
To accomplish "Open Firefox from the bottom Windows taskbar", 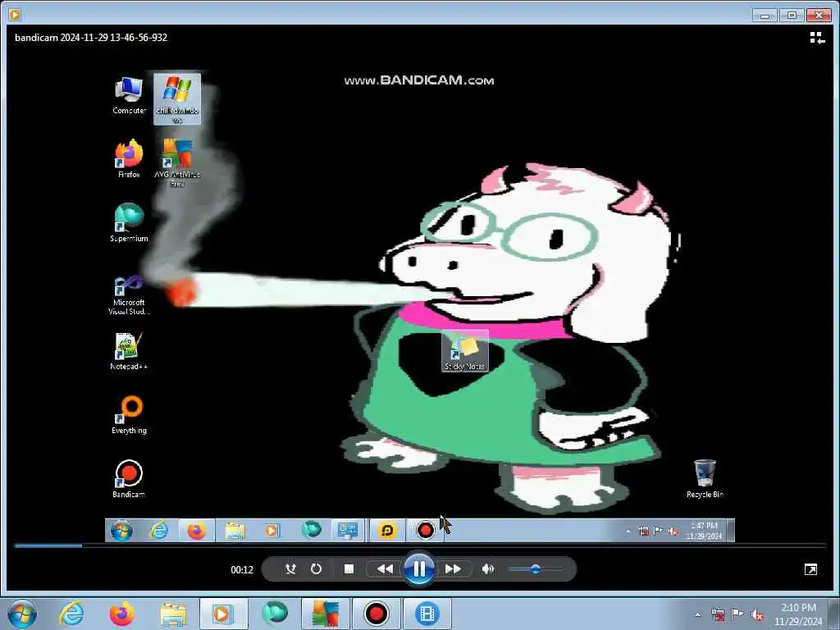I will click(x=122, y=614).
